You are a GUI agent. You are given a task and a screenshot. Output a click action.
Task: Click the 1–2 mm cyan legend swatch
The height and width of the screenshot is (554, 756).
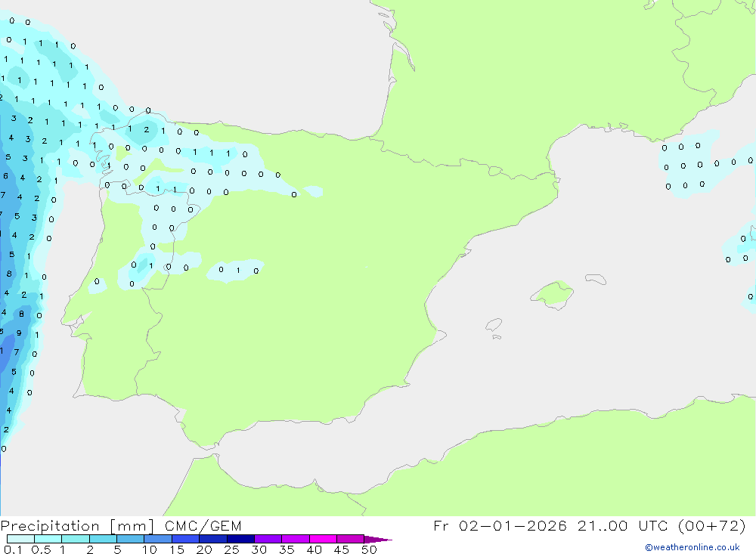click(75, 539)
